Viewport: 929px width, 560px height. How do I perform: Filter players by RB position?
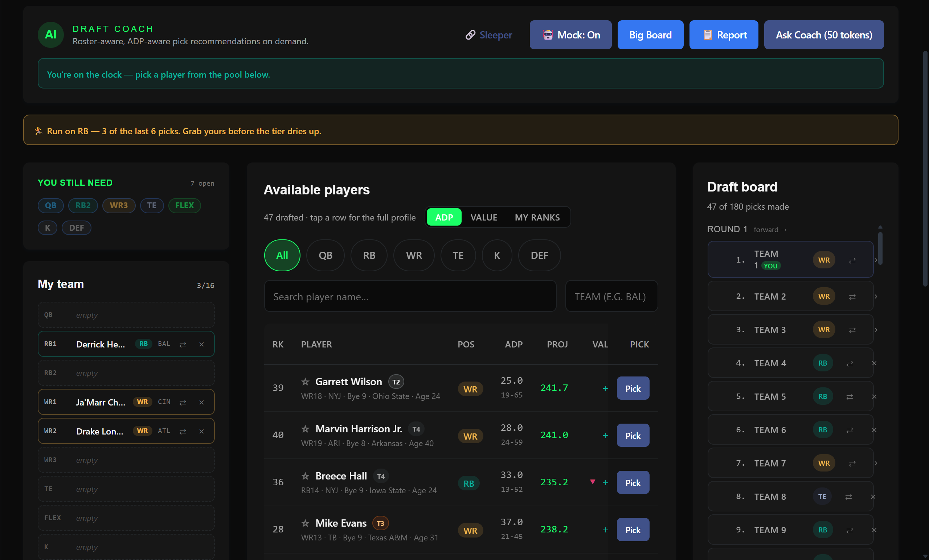pos(369,255)
